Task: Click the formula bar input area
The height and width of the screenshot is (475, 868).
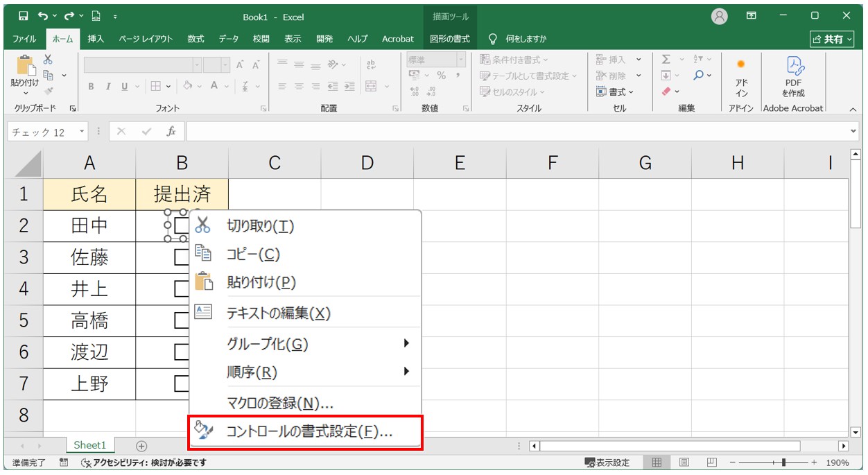Action: (x=517, y=132)
